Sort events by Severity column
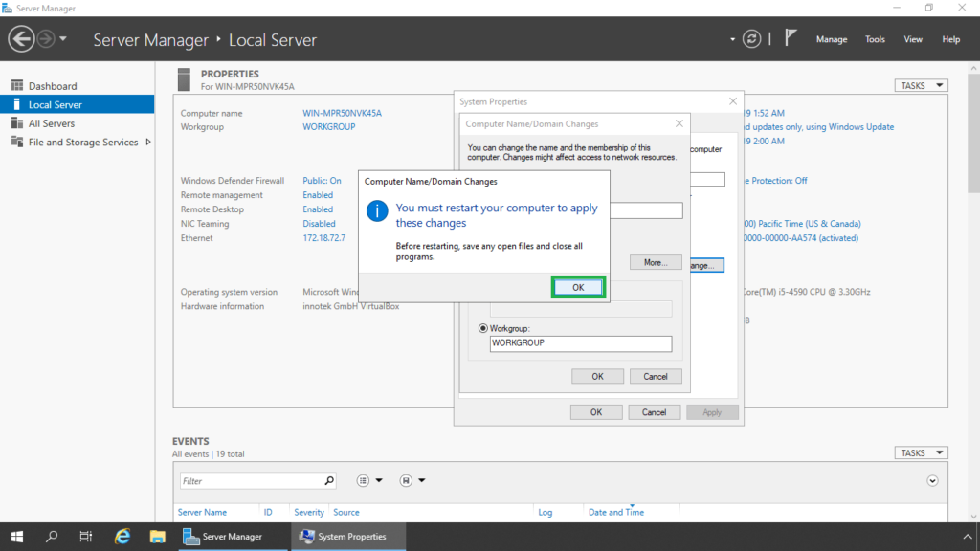 click(x=309, y=513)
